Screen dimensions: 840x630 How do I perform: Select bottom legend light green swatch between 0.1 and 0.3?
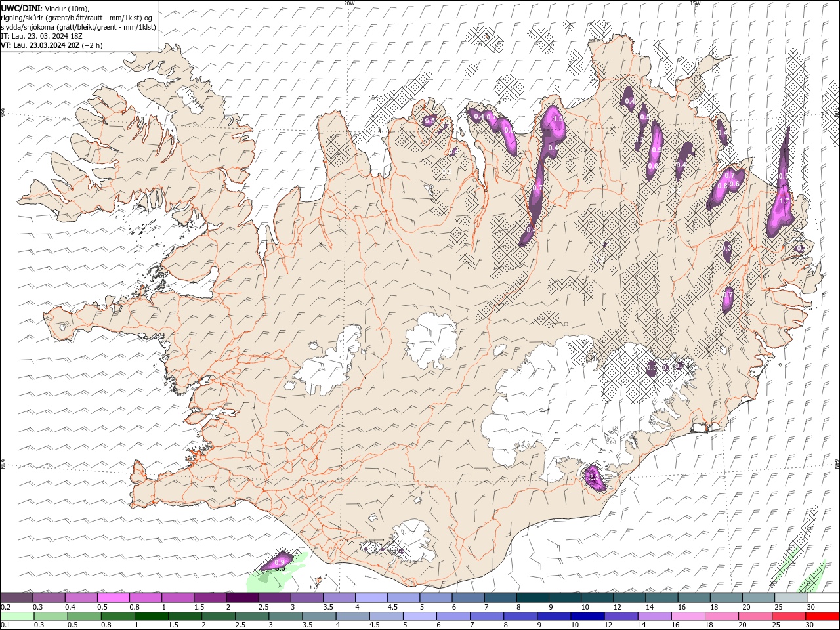click(16, 616)
